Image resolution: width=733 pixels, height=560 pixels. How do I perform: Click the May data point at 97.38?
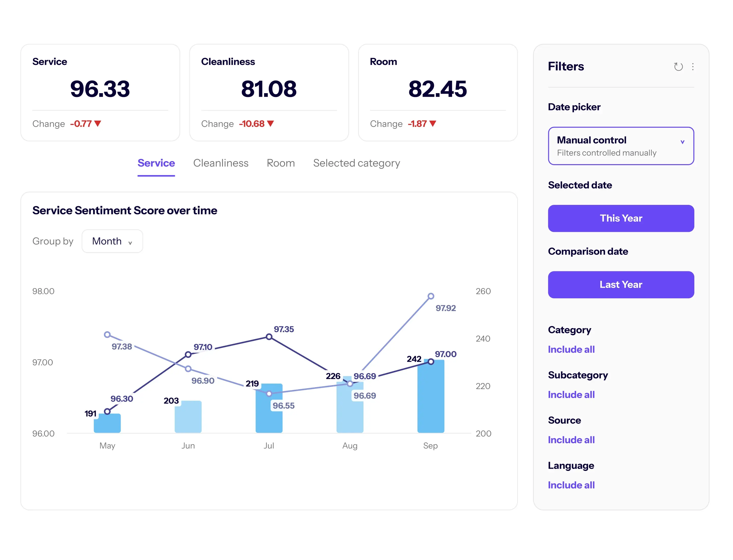[x=107, y=334]
